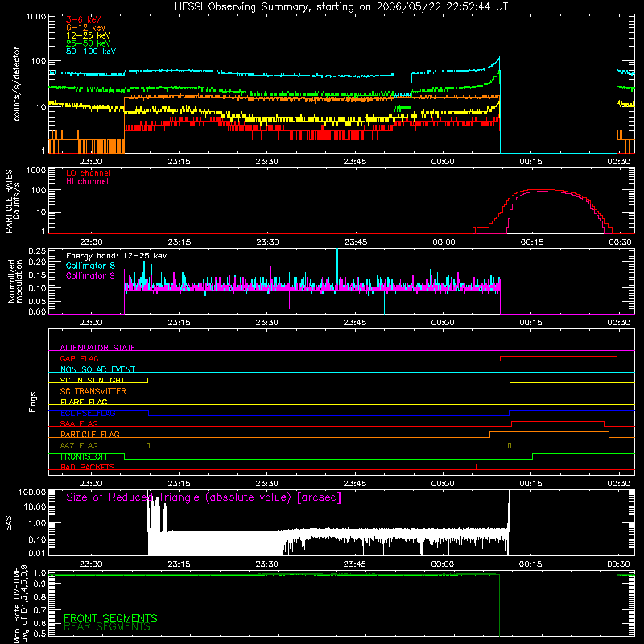Image resolution: width=644 pixels, height=644 pixels.
Task: Select the orange 6-12 keV legend label
Action: coord(86,27)
